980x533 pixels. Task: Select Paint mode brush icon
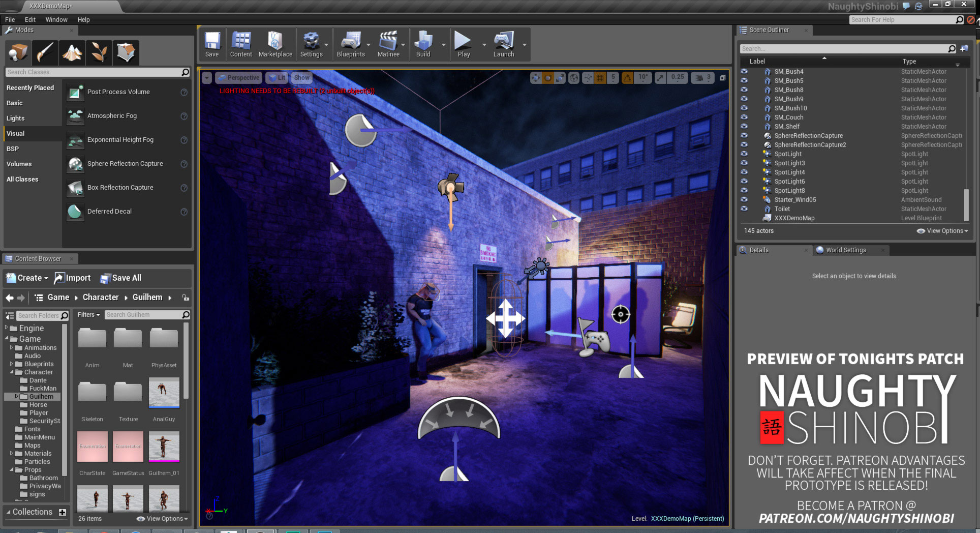point(45,52)
